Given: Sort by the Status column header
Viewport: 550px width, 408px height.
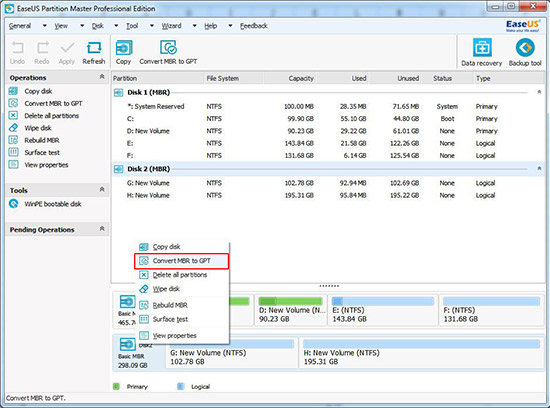Looking at the screenshot, I should pyautogui.click(x=448, y=78).
